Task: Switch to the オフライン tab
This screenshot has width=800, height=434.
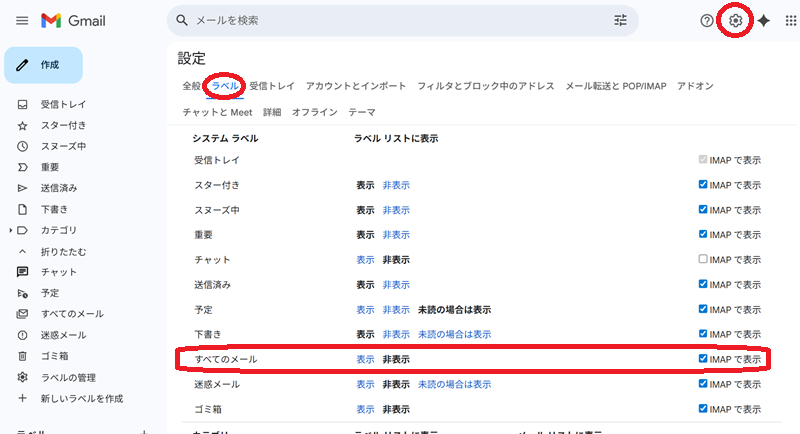Action: 314,112
